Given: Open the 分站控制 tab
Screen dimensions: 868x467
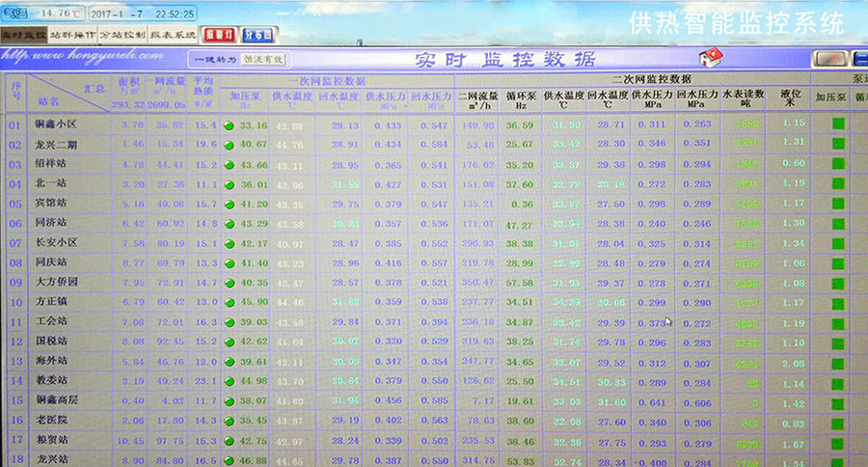Looking at the screenshot, I should (122, 34).
